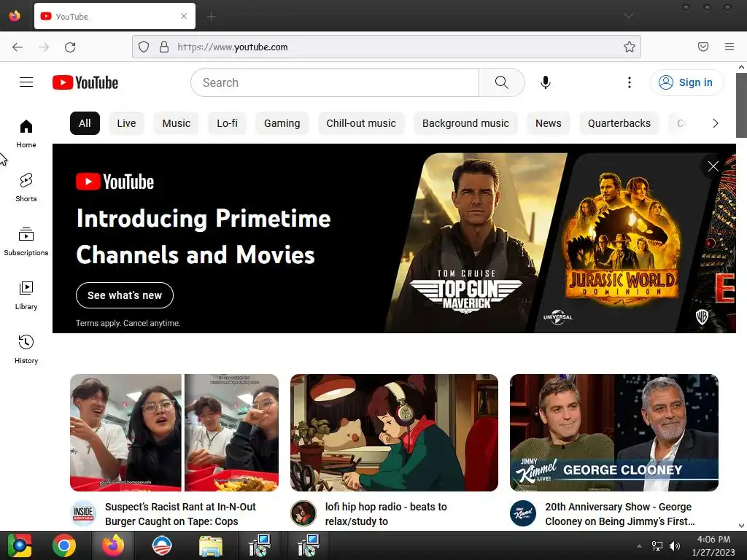Open a new Firefox tab
747x560 pixels.
[212, 17]
